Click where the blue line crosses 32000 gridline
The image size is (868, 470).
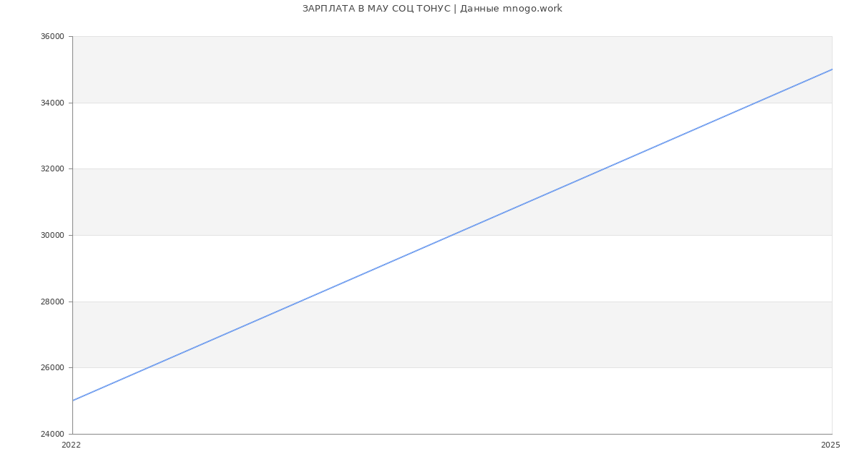(x=604, y=169)
